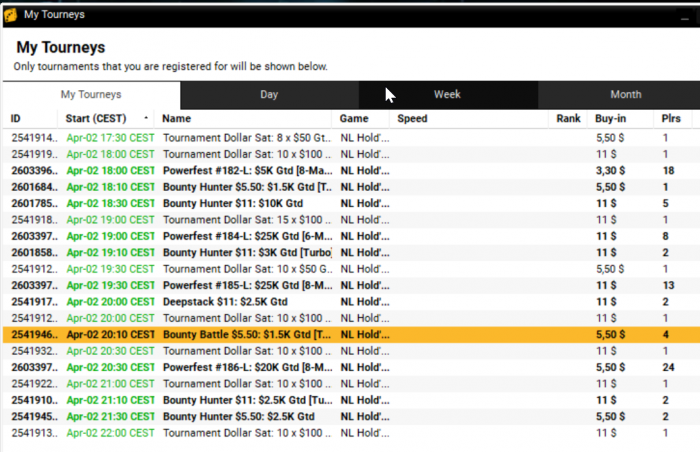This screenshot has width=700, height=452.
Task: Pick the Powerfest #186-L $20K Gtd row
Action: tap(247, 367)
